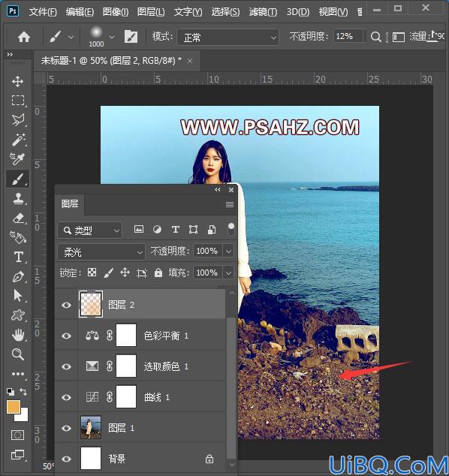Select the Path Selection tool
Viewport: 449px width, 476px height.
point(17,295)
